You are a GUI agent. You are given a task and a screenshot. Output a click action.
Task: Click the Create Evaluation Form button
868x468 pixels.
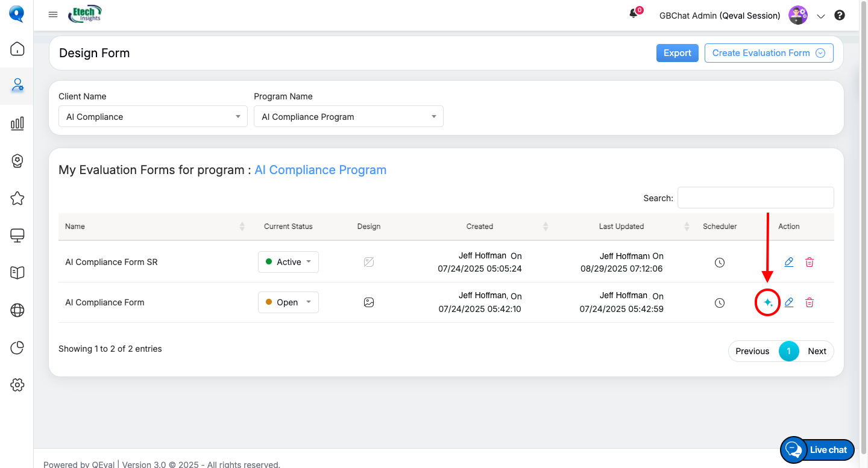click(x=769, y=53)
